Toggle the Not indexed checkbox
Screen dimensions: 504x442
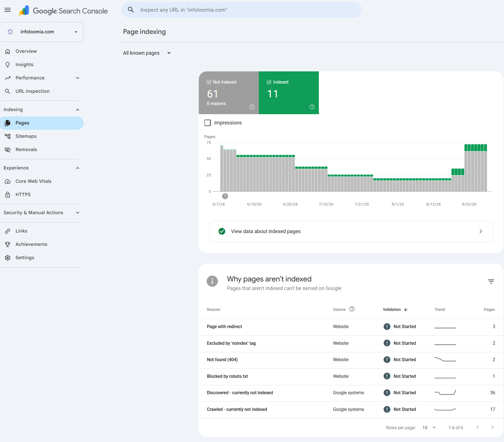pyautogui.click(x=209, y=82)
